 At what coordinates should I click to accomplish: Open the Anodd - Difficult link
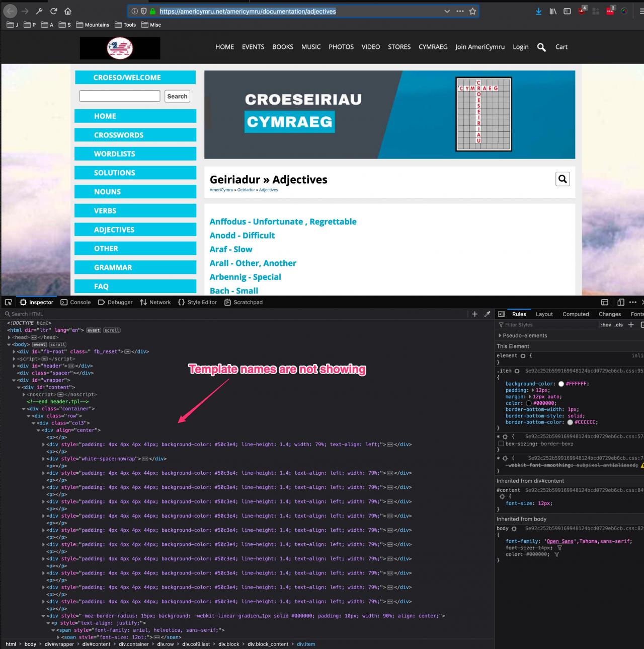tap(242, 235)
